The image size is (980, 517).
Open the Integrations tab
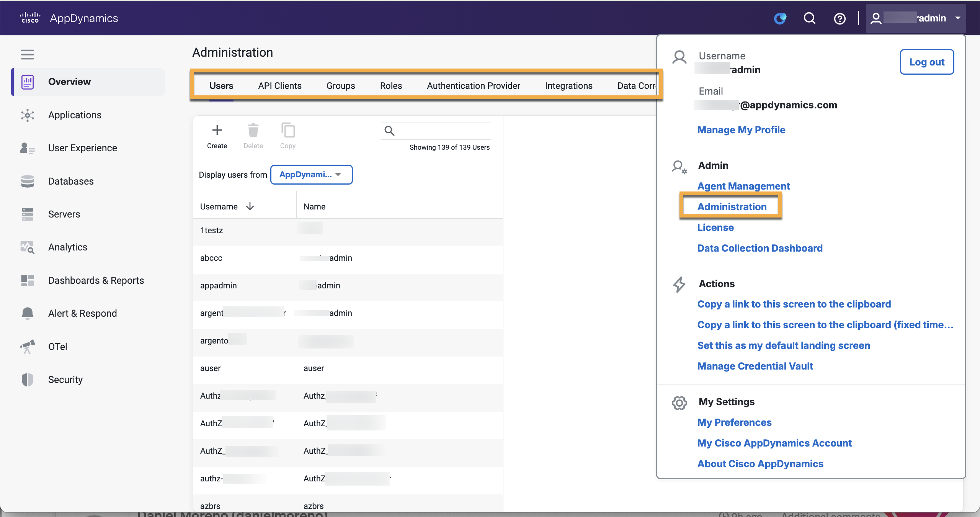pyautogui.click(x=568, y=86)
